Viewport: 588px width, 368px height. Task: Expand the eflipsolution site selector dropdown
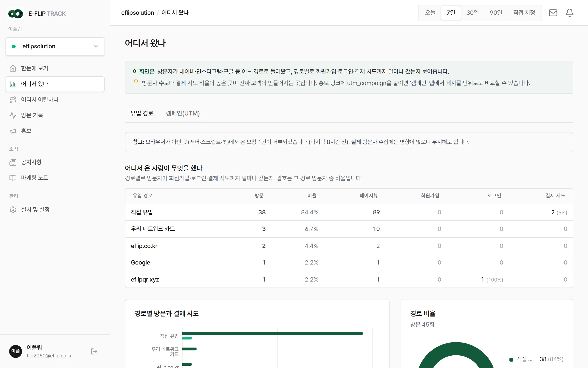tap(55, 46)
